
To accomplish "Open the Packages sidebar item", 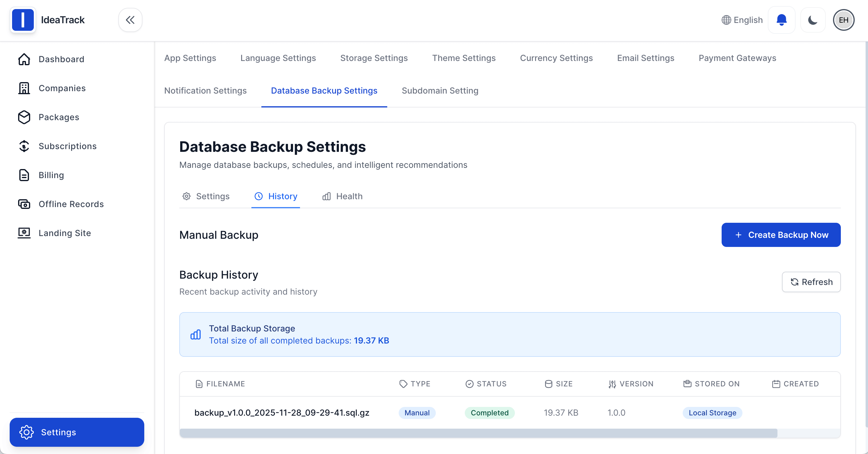I will coord(59,117).
